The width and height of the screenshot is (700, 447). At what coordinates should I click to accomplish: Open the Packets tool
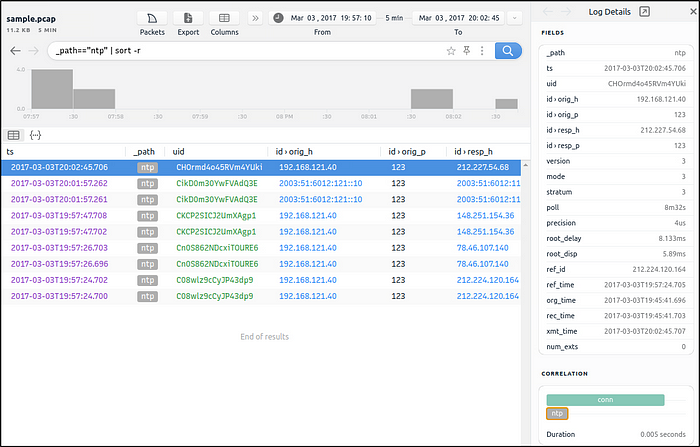tap(152, 18)
